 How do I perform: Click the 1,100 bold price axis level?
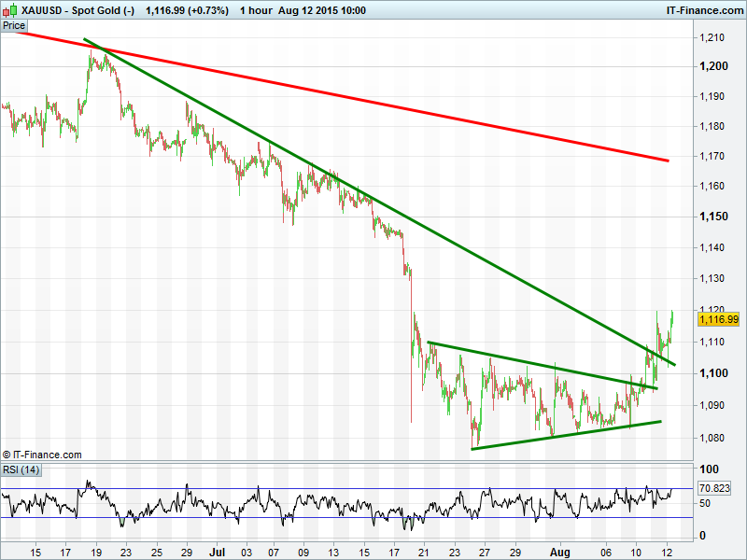click(712, 373)
